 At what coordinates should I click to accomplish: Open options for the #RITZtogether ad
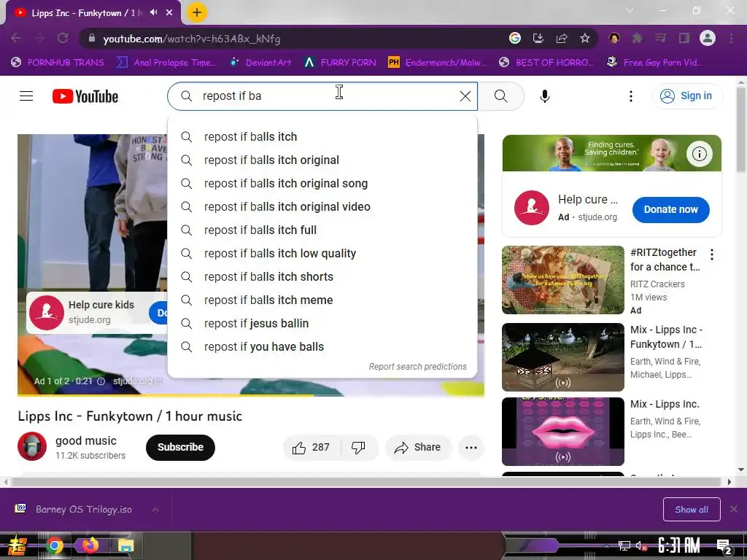pos(712,254)
